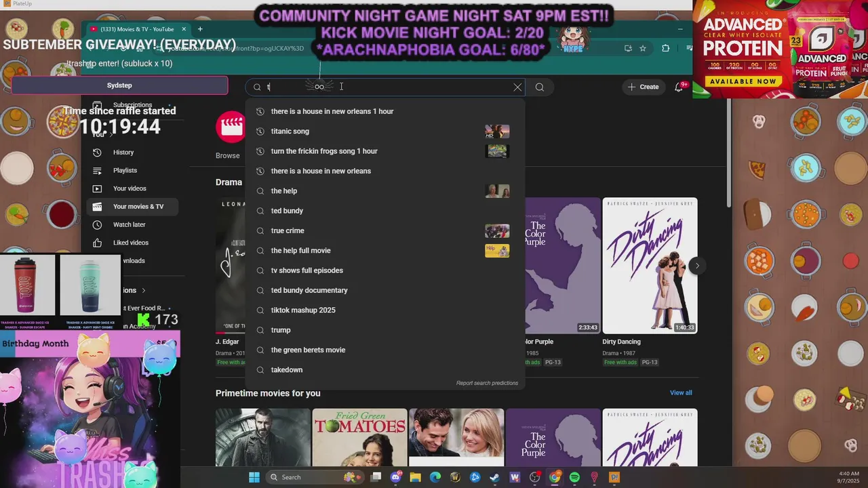Image resolution: width=868 pixels, height=488 pixels.
Task: Open World of Warcraft taskbar icon
Action: click(455, 477)
